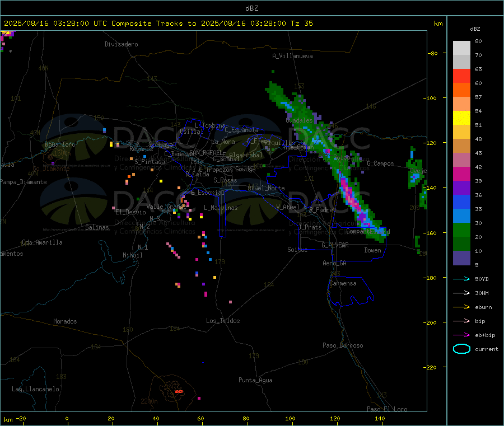Click the Atuel_Norte map label
This screenshot has width=504, height=426.
point(266,188)
